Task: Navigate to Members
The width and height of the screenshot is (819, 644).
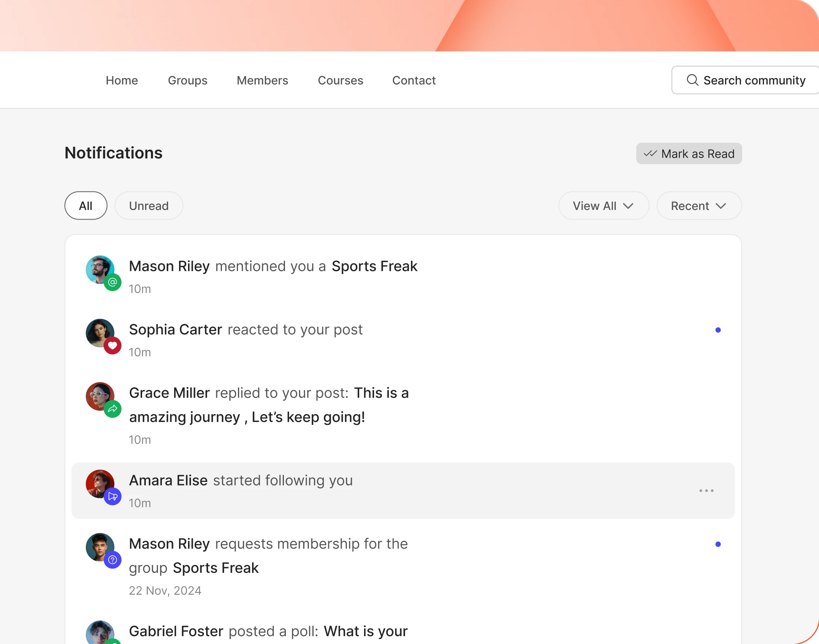Action: (x=262, y=80)
